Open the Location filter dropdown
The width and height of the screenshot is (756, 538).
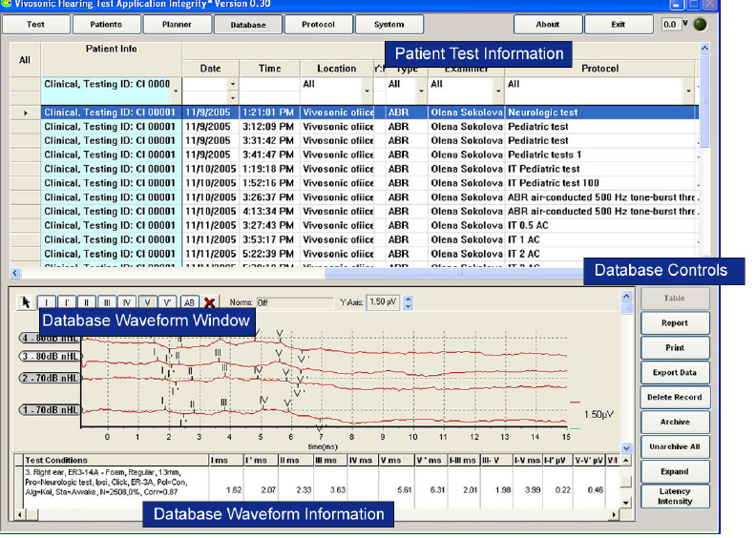367,91
